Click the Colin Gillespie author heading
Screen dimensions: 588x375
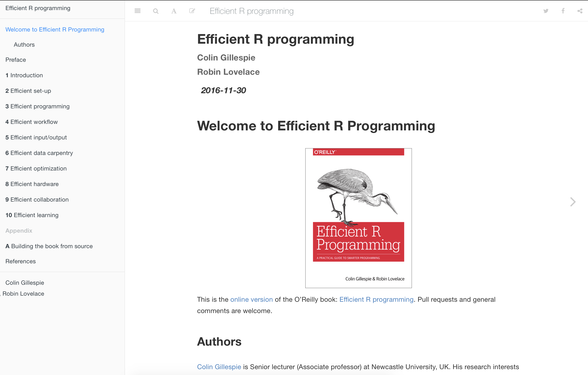pyautogui.click(x=226, y=58)
